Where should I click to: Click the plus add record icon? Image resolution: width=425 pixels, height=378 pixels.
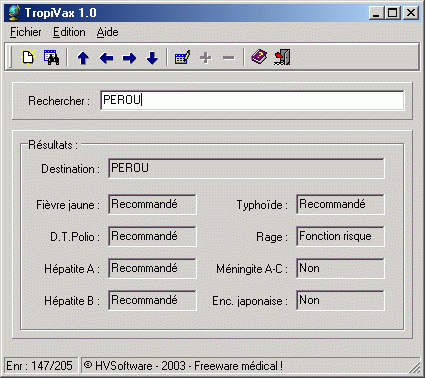pos(206,58)
